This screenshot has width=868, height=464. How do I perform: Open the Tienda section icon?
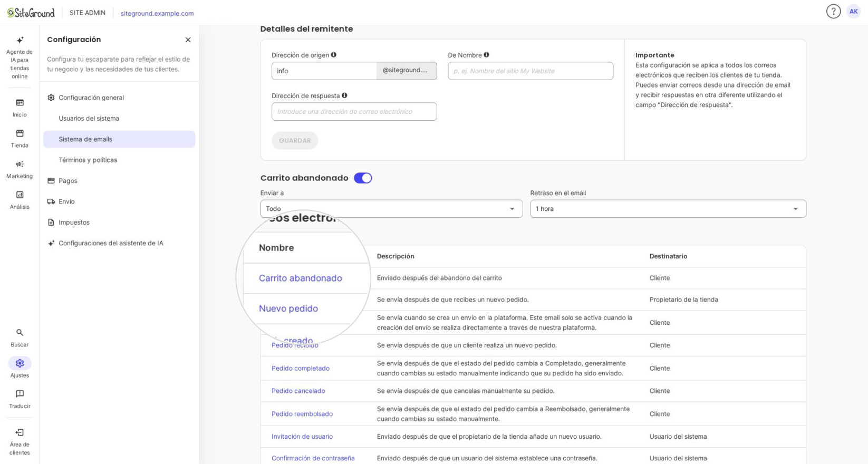pyautogui.click(x=20, y=133)
